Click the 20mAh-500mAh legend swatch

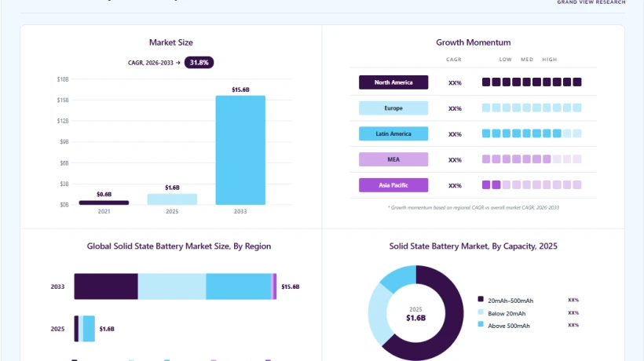pos(481,299)
